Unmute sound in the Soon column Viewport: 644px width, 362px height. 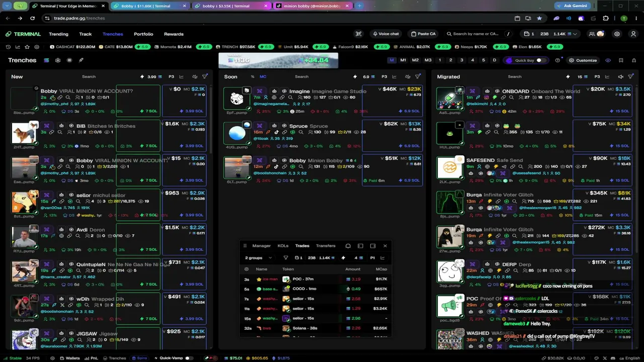tap(408, 77)
